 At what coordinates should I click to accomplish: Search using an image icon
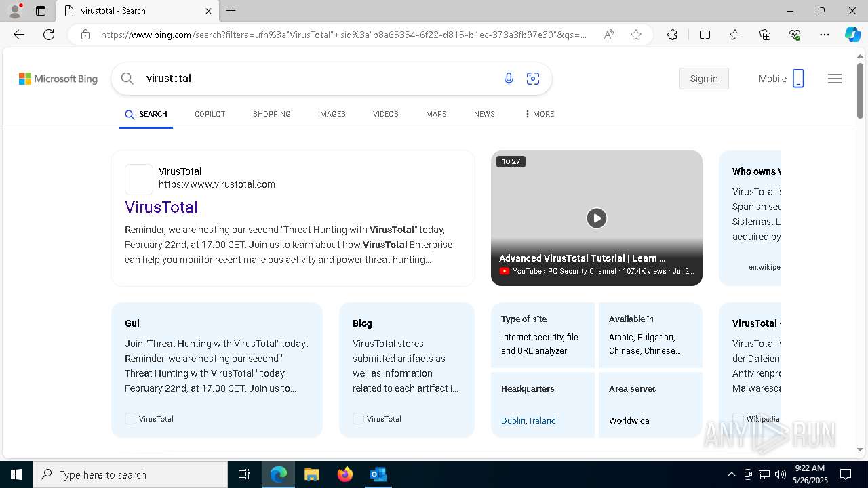(533, 79)
